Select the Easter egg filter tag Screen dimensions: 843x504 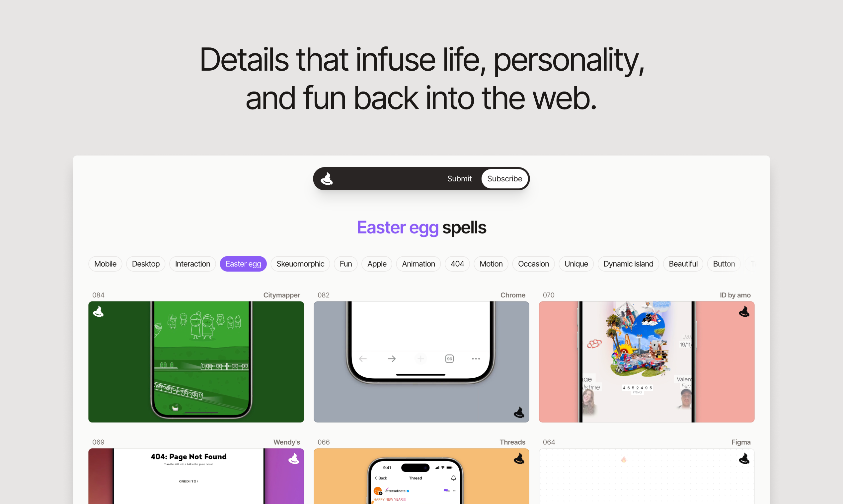243,263
